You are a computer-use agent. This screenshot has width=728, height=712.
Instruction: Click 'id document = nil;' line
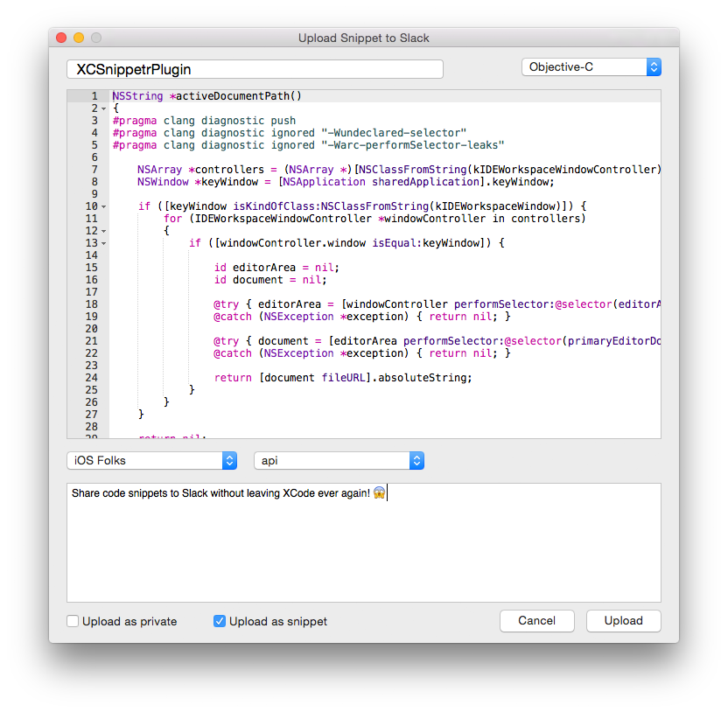pyautogui.click(x=270, y=280)
